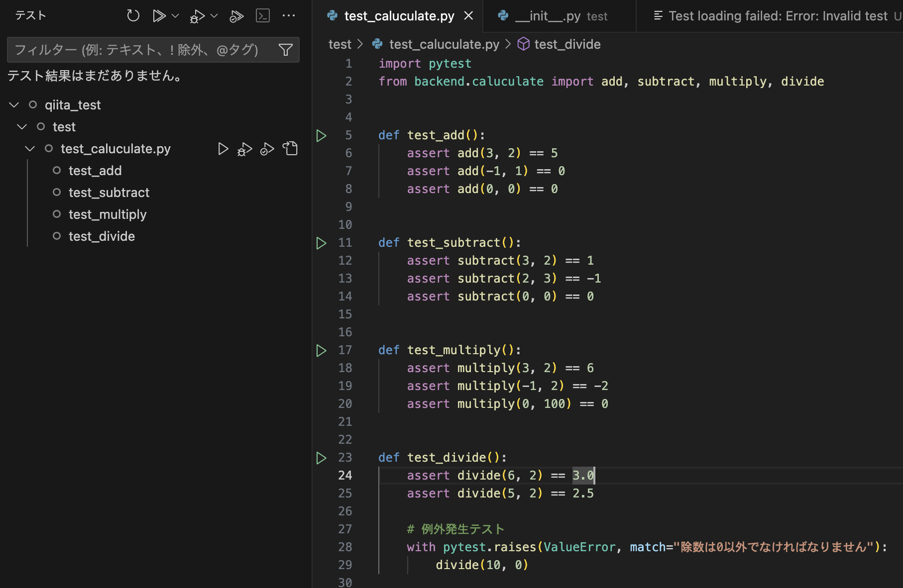
Task: Click the filter input field
Action: [139, 50]
